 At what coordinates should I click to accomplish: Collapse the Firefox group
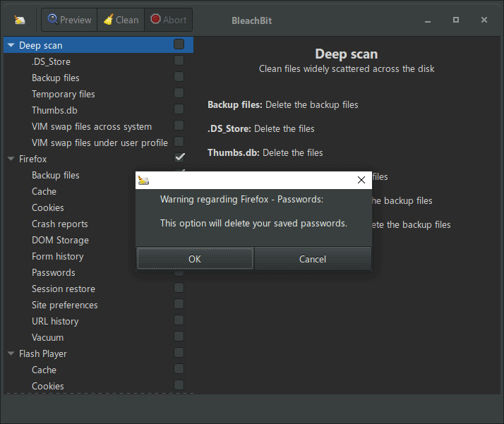point(11,159)
